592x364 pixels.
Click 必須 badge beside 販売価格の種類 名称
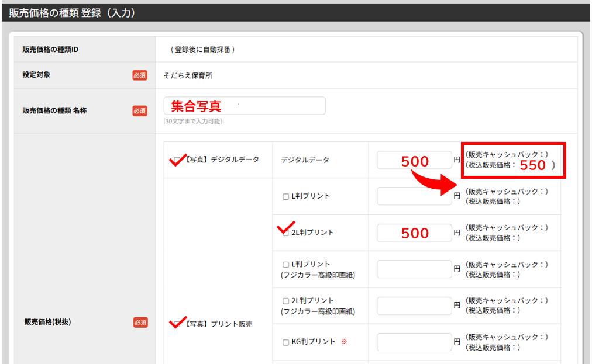click(x=140, y=111)
